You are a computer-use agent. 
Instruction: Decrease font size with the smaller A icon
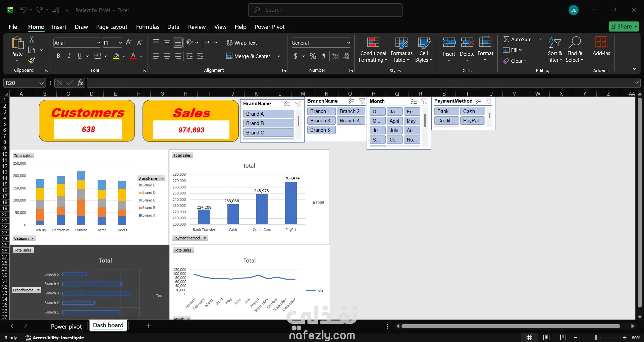pos(140,43)
